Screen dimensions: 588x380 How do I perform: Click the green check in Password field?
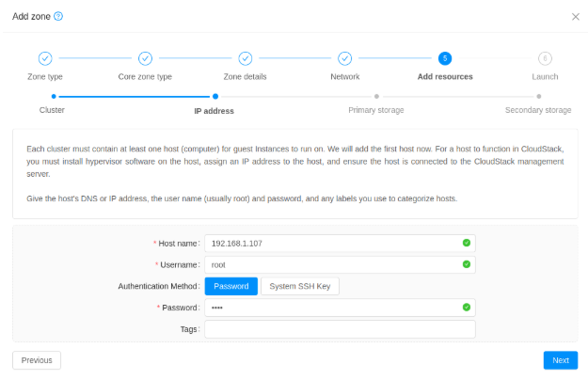click(x=466, y=308)
